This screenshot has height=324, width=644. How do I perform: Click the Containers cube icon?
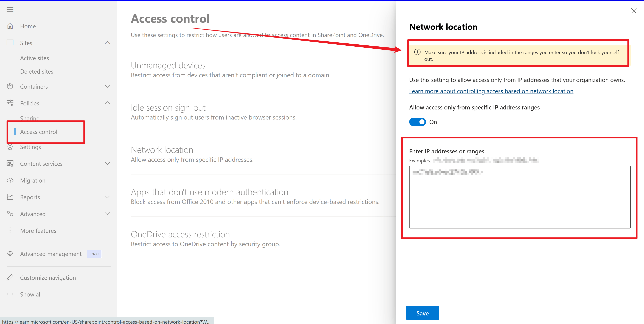(x=10, y=86)
